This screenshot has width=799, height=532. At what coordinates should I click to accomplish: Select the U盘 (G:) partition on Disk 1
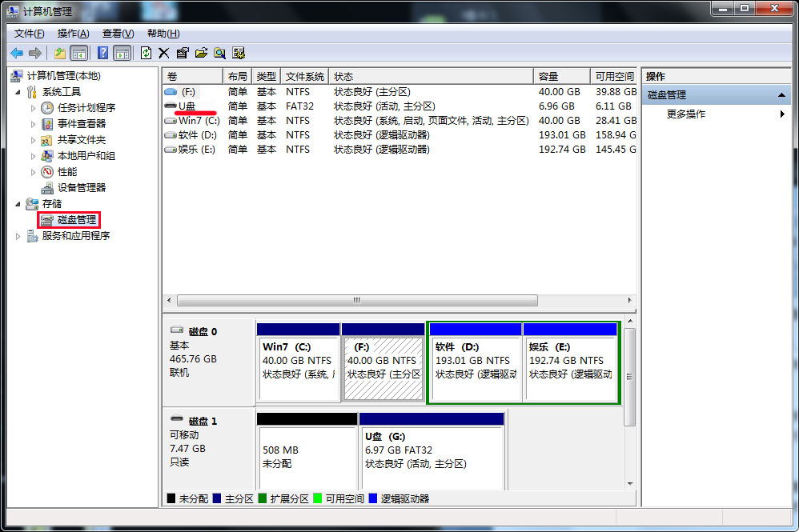point(431,450)
